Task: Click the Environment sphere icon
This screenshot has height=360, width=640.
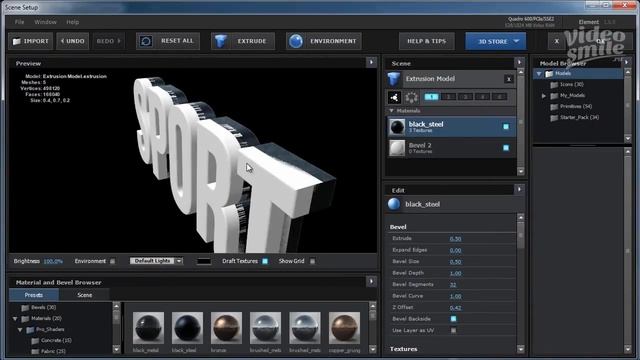Action: click(x=296, y=41)
